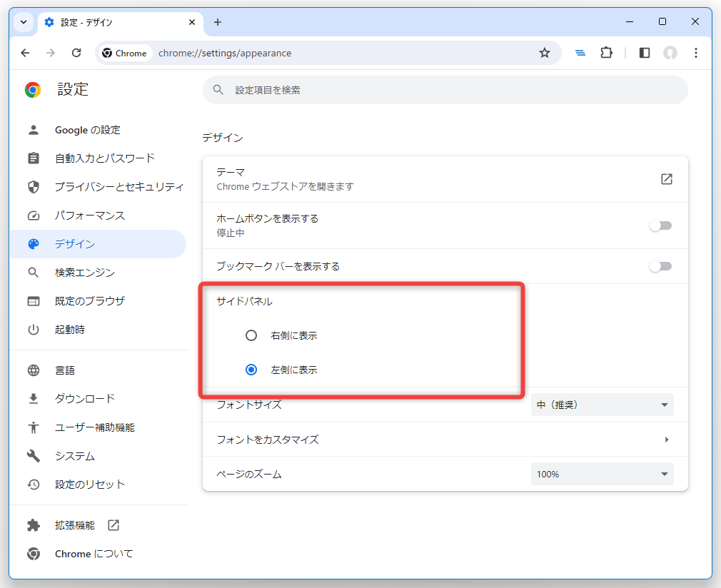This screenshot has height=588, width=721.
Task: Open the フォントサイズ dropdown
Action: point(602,405)
